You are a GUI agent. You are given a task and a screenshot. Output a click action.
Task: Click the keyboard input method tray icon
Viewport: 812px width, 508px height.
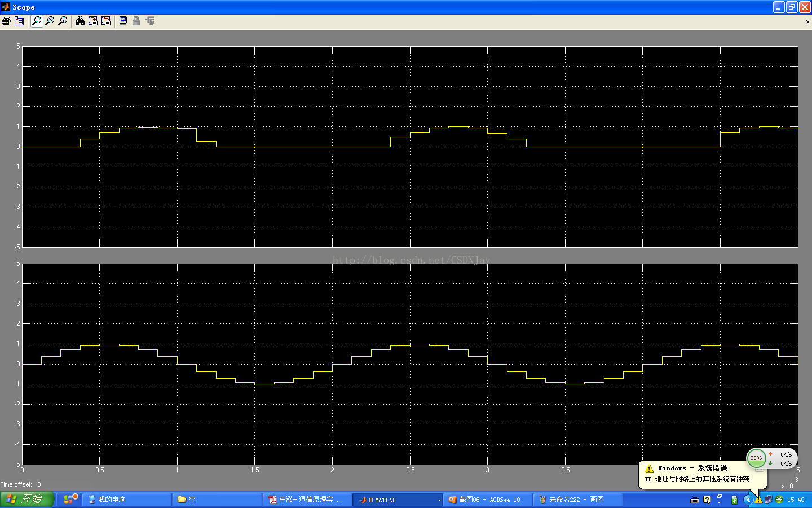coord(695,500)
